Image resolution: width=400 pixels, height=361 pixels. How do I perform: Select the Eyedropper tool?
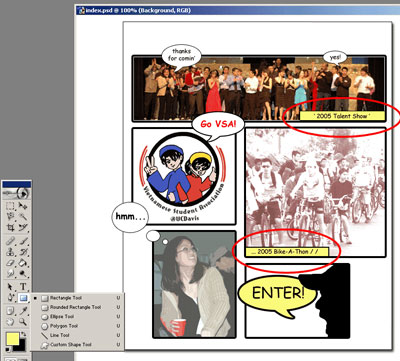tap(23, 311)
